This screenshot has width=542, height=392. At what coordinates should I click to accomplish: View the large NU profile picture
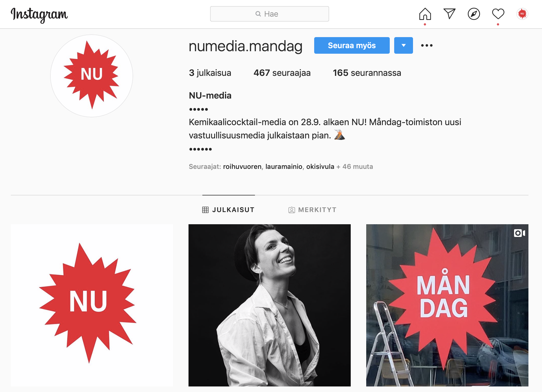point(92,76)
